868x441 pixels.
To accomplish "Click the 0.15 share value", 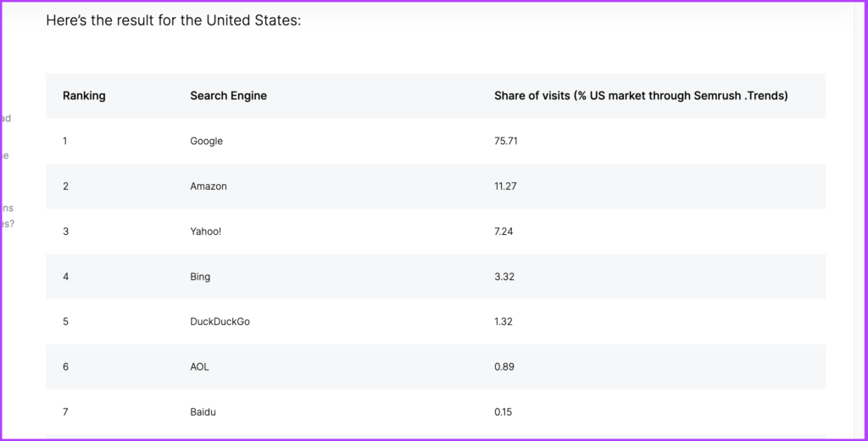I will pyautogui.click(x=503, y=412).
